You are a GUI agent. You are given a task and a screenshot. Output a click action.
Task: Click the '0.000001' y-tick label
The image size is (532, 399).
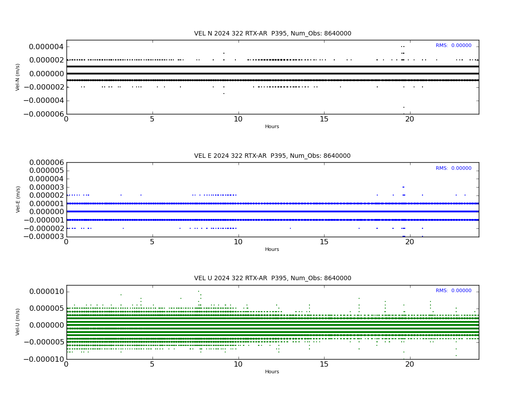47,203
